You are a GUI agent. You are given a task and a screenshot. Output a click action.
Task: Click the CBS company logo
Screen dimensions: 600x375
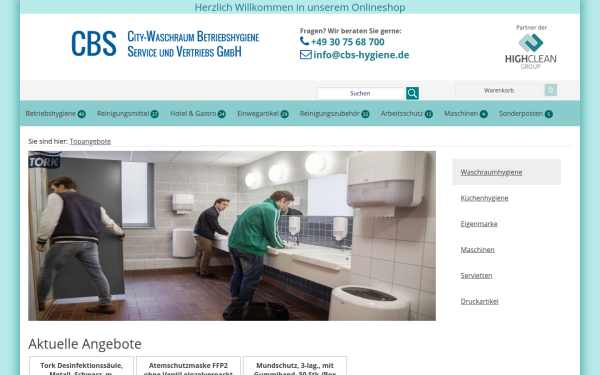94,44
